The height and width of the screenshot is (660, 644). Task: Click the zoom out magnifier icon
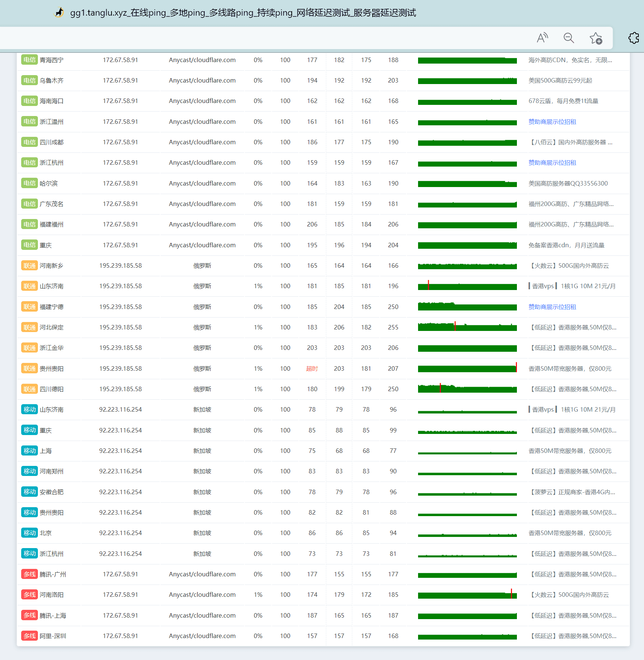(569, 38)
